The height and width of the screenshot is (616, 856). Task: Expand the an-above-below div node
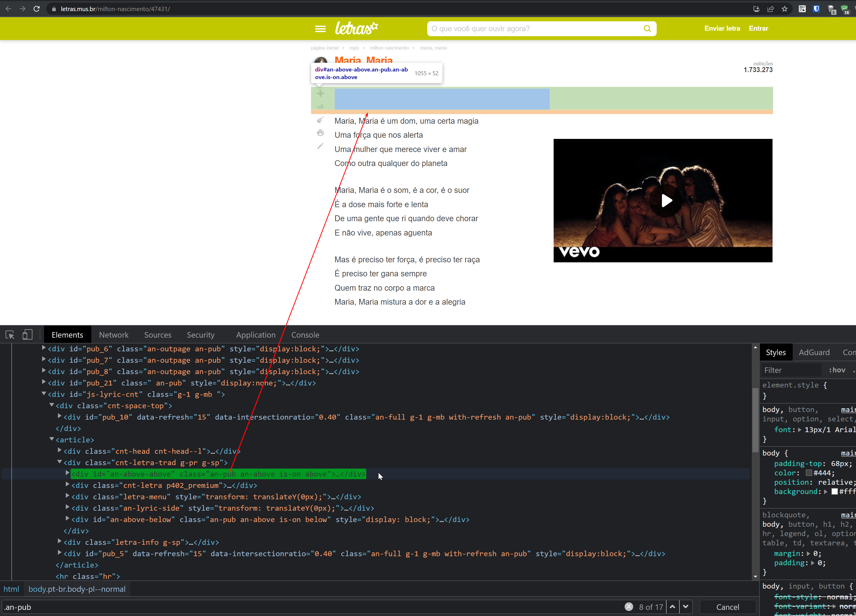pyautogui.click(x=67, y=519)
